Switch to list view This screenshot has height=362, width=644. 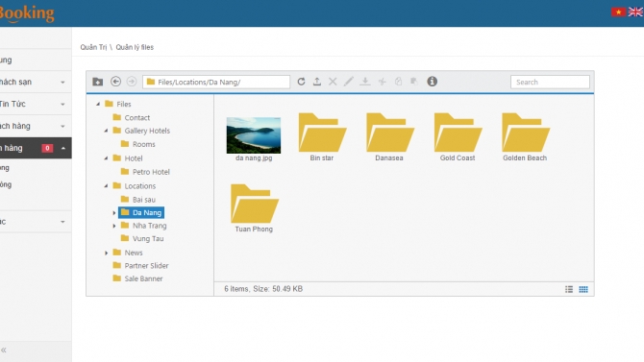click(x=569, y=289)
